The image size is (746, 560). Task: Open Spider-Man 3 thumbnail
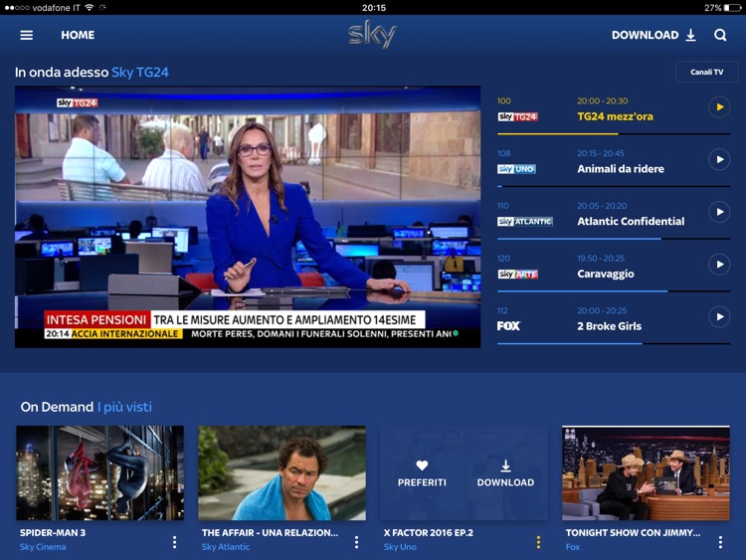(x=99, y=472)
